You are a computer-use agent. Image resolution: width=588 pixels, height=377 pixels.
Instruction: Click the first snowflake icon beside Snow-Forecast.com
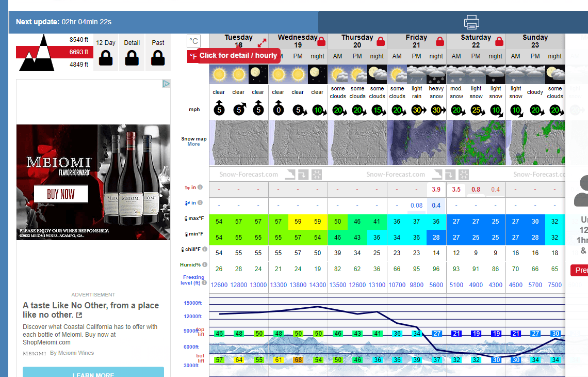click(317, 174)
